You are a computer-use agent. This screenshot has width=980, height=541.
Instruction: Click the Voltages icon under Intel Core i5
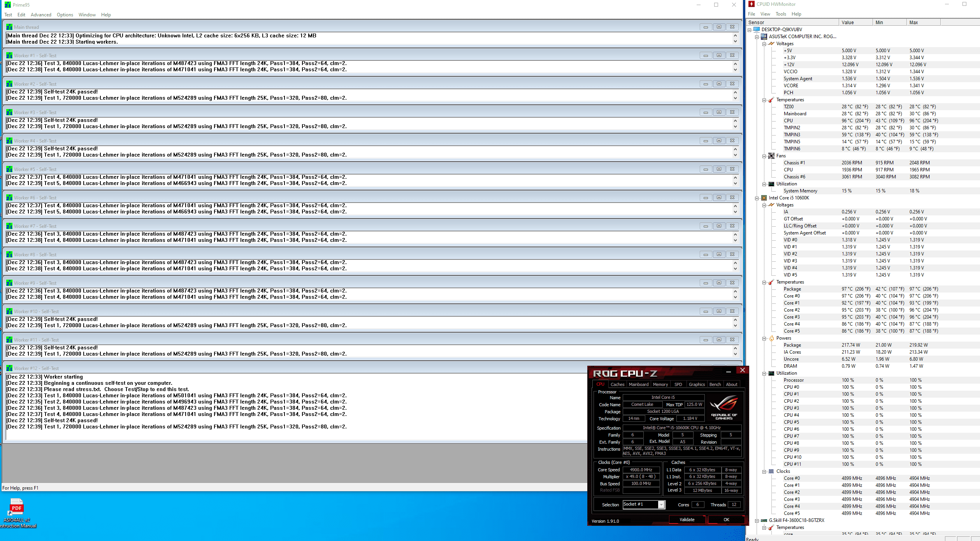771,205
